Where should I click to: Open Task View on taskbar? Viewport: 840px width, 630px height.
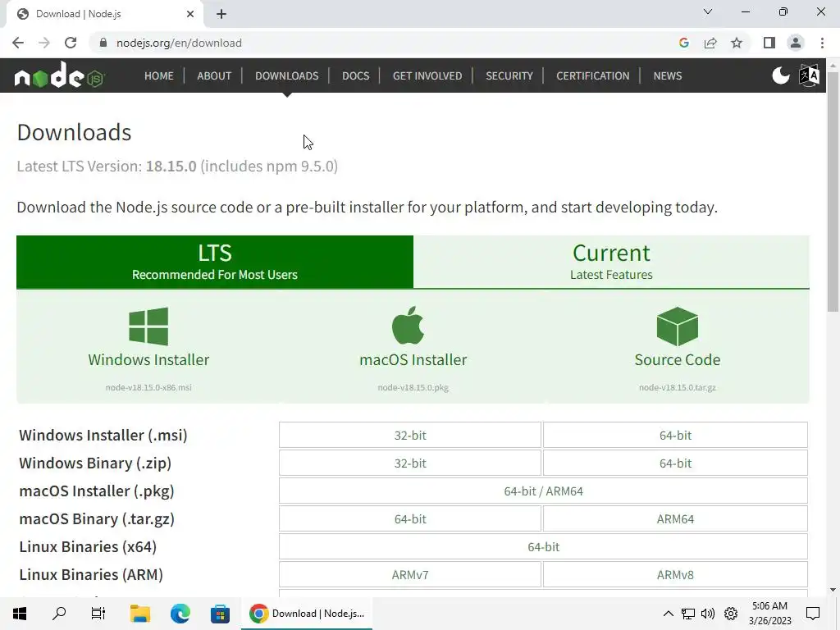98,614
